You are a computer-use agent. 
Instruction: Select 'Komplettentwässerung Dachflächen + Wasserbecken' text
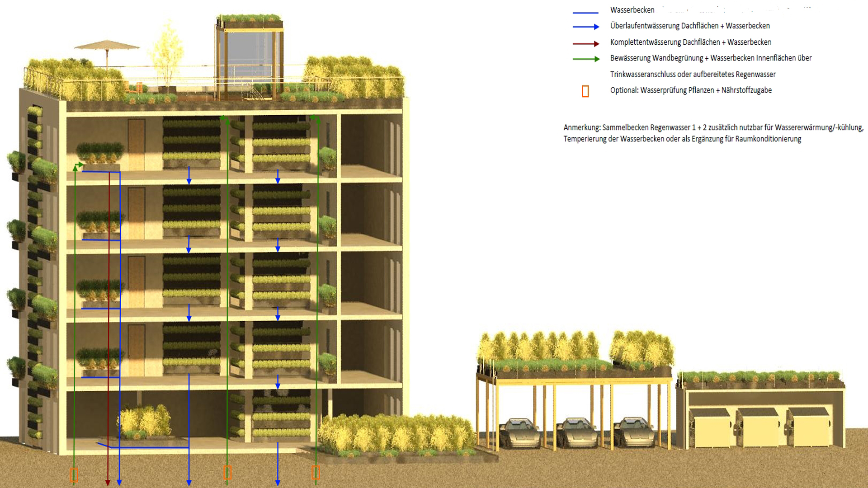(x=691, y=42)
